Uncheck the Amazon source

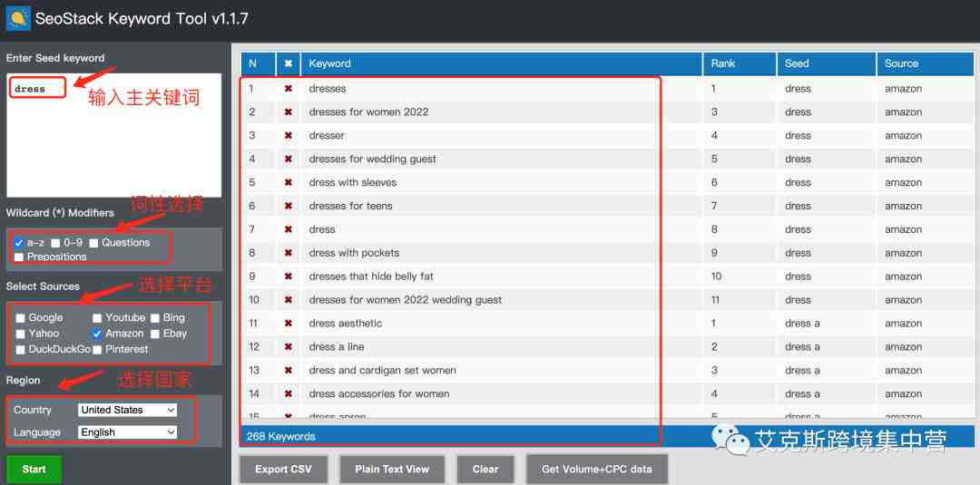coord(97,334)
